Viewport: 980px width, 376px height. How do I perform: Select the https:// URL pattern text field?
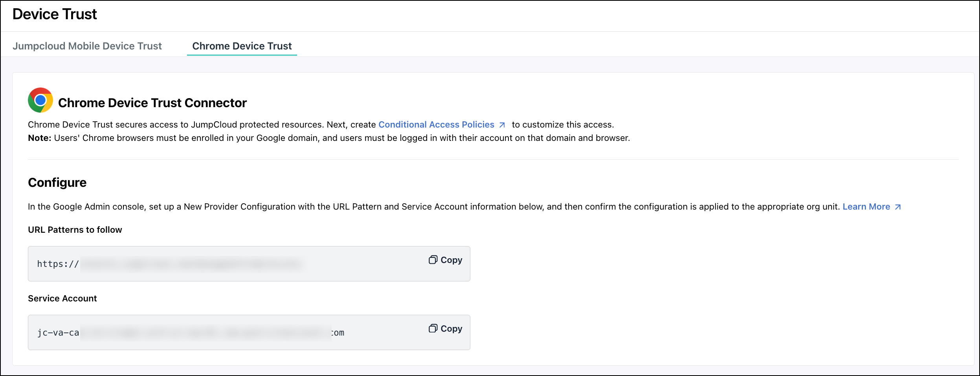(x=177, y=264)
